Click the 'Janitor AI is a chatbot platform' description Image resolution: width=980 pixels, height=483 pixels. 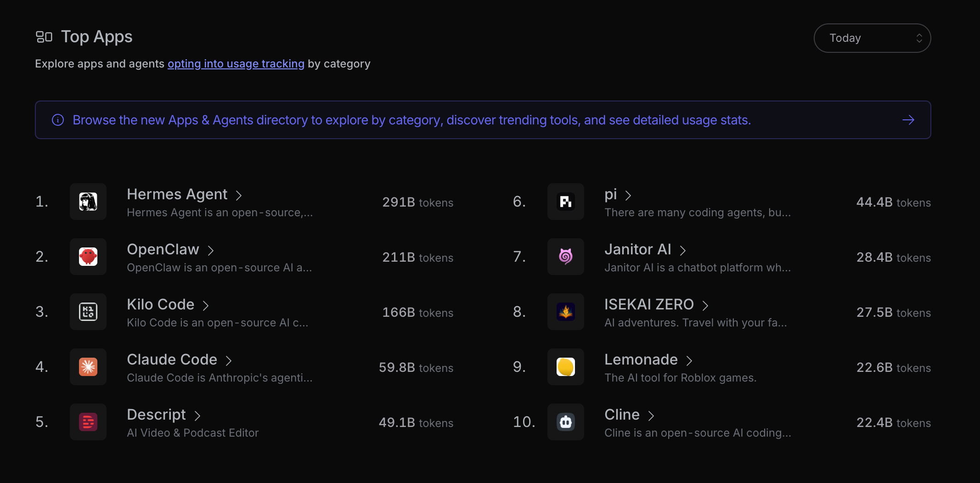pyautogui.click(x=698, y=268)
